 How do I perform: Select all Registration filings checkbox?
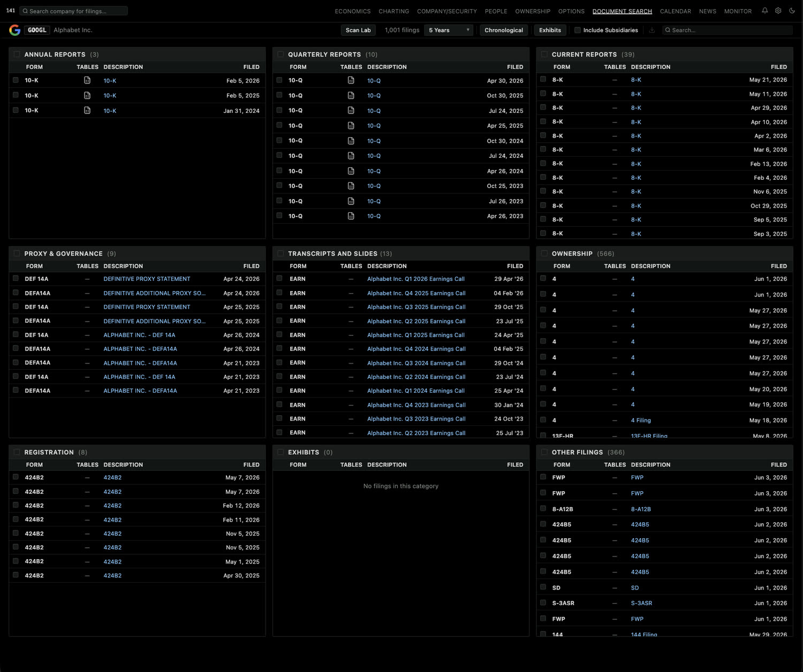coord(17,452)
